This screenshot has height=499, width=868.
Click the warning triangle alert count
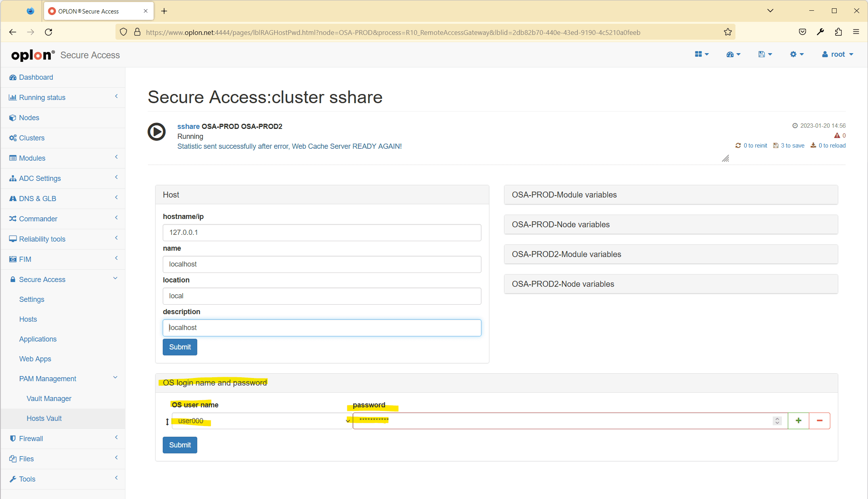840,136
